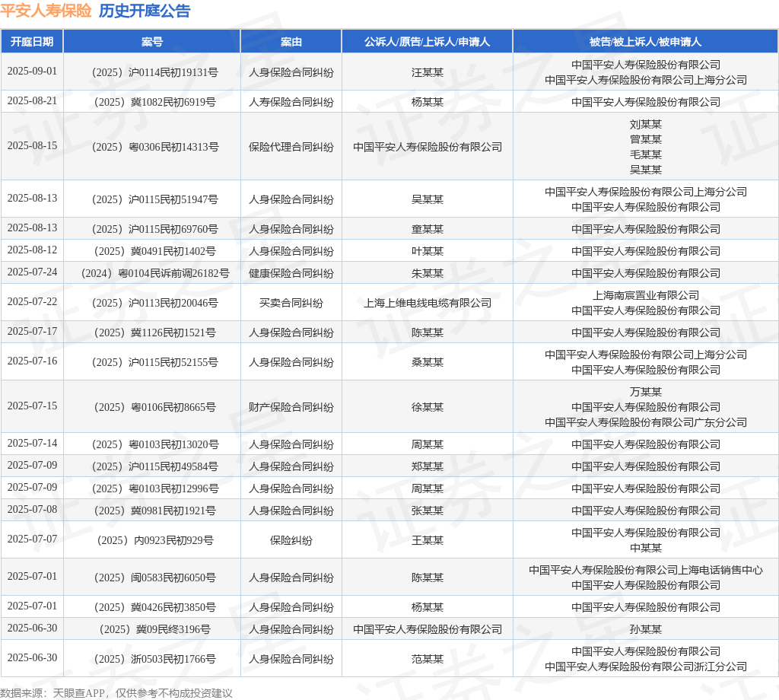
Task: Select date cell 2025-07-22
Action: [32, 301]
